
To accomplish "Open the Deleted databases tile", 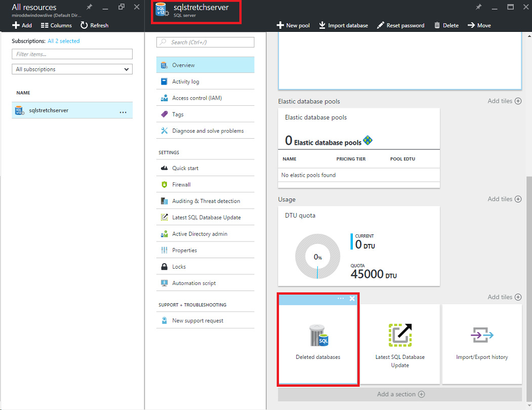I will click(x=318, y=341).
